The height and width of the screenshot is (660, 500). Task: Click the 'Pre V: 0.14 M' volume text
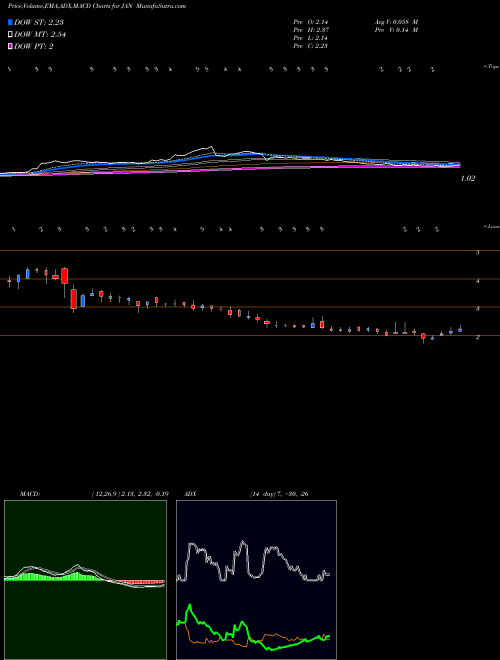pos(396,30)
